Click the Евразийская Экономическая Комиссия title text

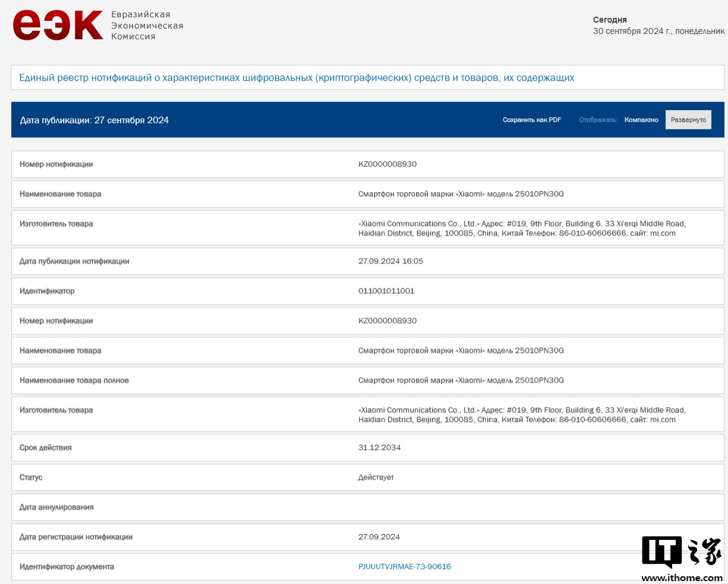click(147, 26)
